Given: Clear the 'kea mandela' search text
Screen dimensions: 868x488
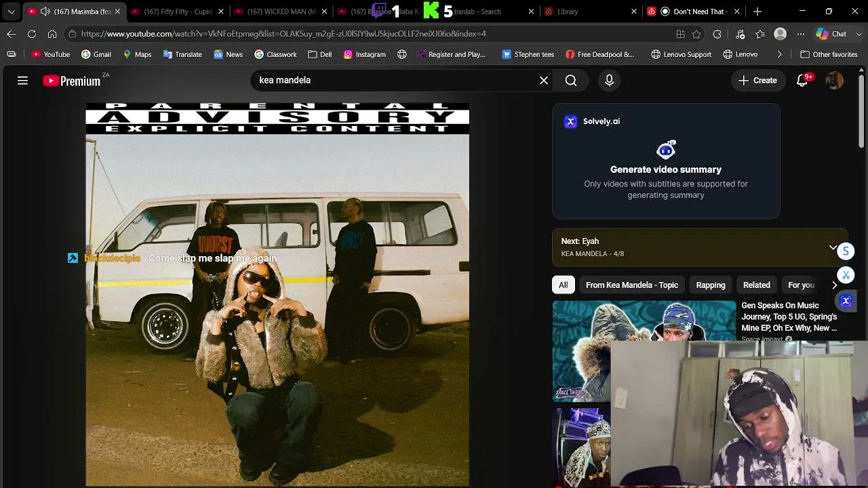Looking at the screenshot, I should click(544, 80).
